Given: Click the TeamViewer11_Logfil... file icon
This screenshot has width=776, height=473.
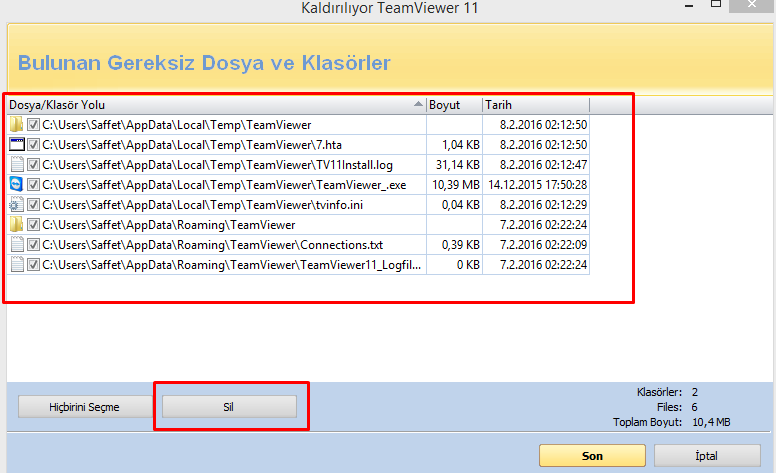Looking at the screenshot, I should point(17,265).
